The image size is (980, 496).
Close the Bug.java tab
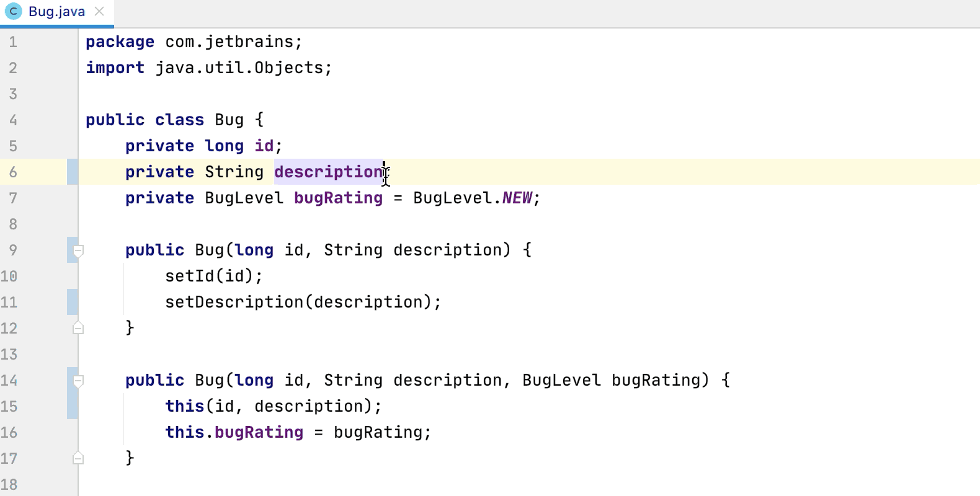pyautogui.click(x=99, y=11)
